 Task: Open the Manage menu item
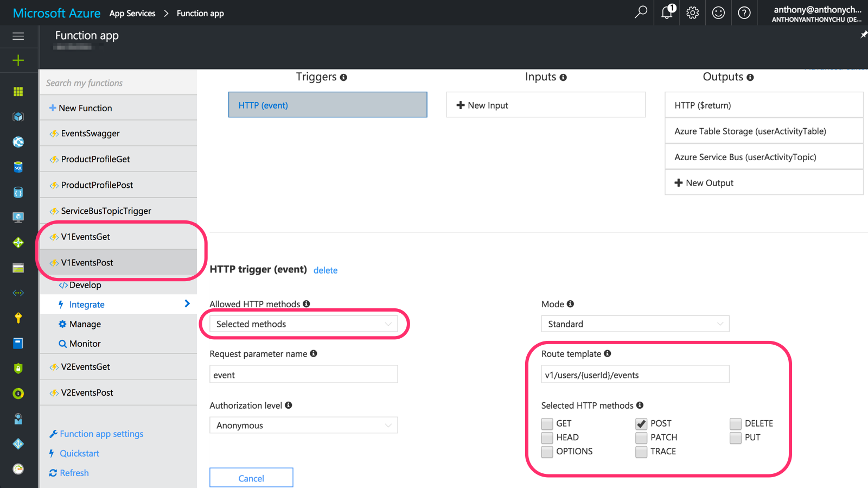118,324
